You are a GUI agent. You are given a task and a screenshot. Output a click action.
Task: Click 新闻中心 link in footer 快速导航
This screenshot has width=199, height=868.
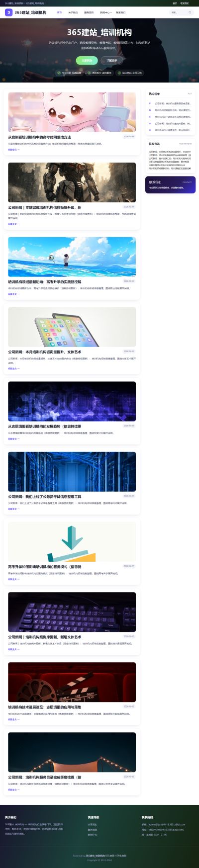click(93, 835)
